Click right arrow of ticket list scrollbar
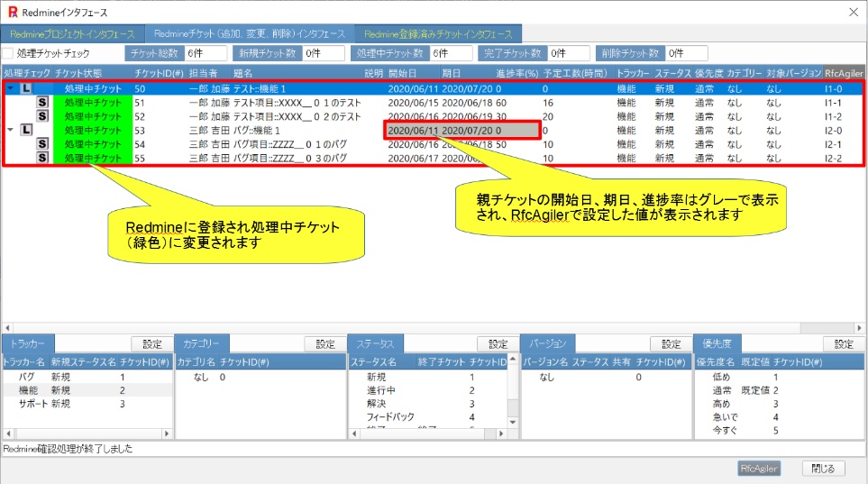Screen dimensions: 868x484 [859, 328]
